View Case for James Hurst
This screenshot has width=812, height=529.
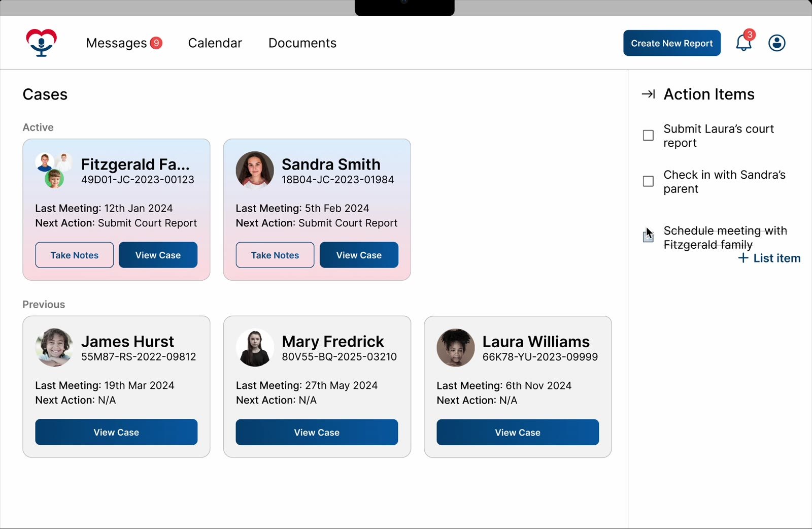[x=116, y=432]
